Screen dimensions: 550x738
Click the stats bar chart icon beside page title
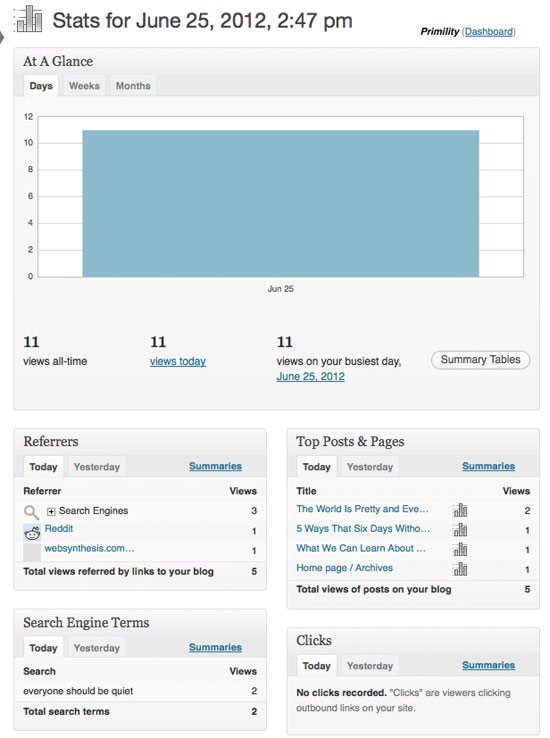[29, 19]
